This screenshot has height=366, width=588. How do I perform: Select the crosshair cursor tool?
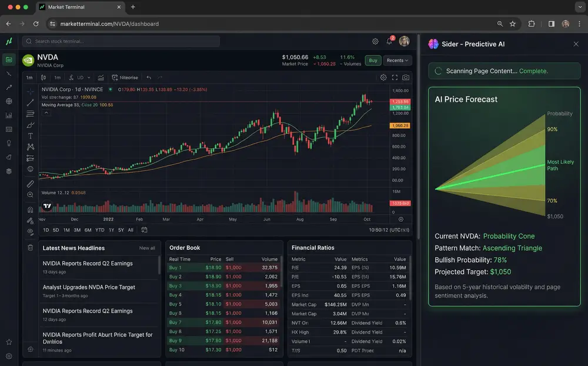[x=31, y=91]
